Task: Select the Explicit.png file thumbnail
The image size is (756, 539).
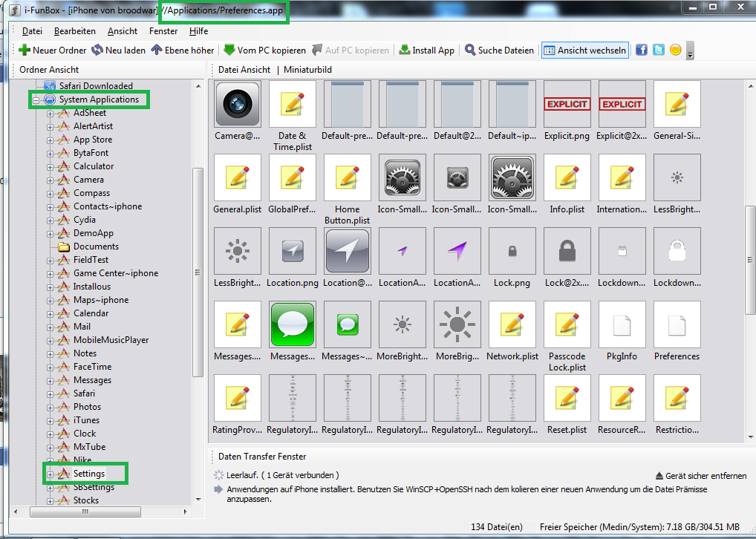Action: [x=567, y=104]
